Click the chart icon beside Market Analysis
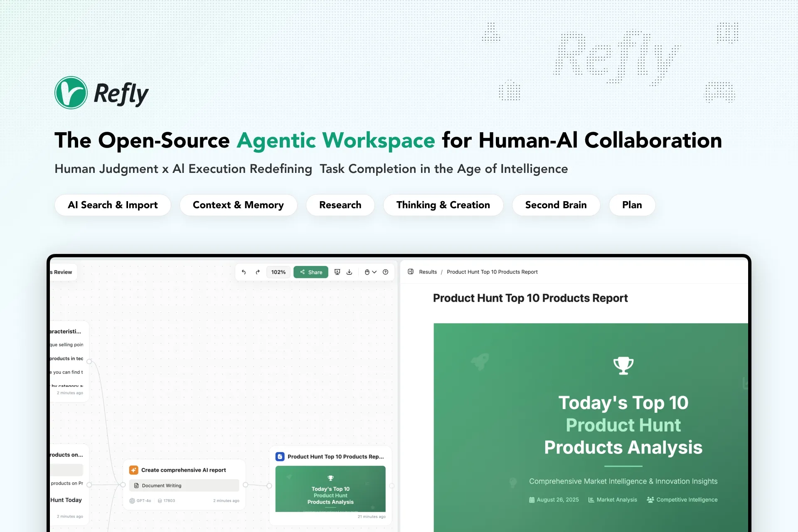This screenshot has height=532, width=798. [x=591, y=500]
